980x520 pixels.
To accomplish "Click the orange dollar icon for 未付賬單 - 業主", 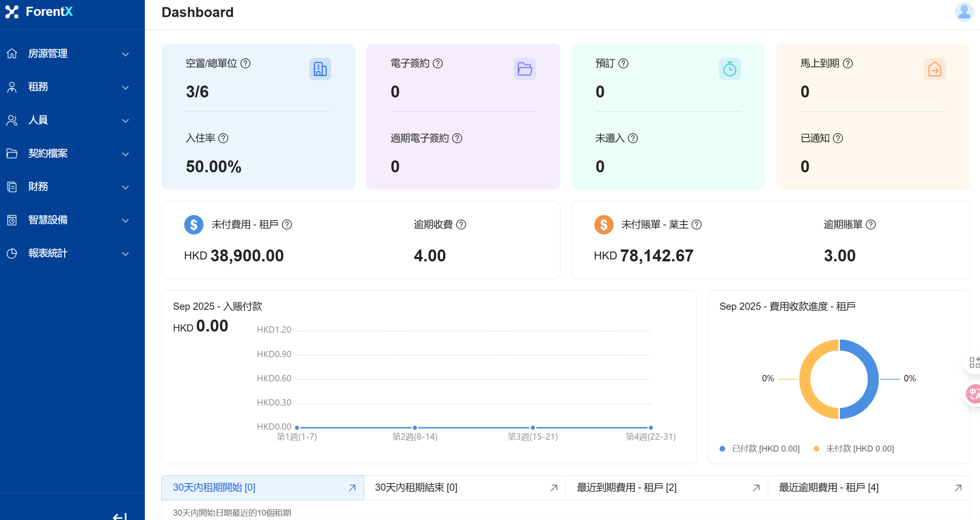I will click(x=604, y=225).
